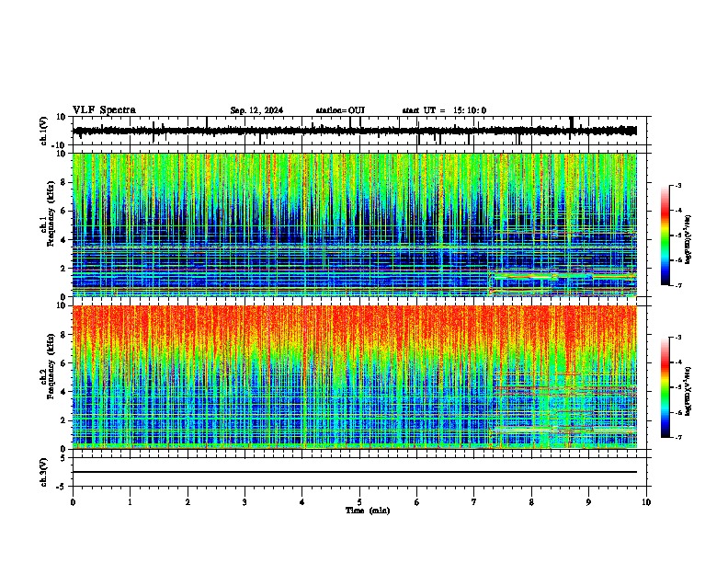Click inside the ch.1 spectrogram panel
728x563 pixels.
click(x=355, y=224)
